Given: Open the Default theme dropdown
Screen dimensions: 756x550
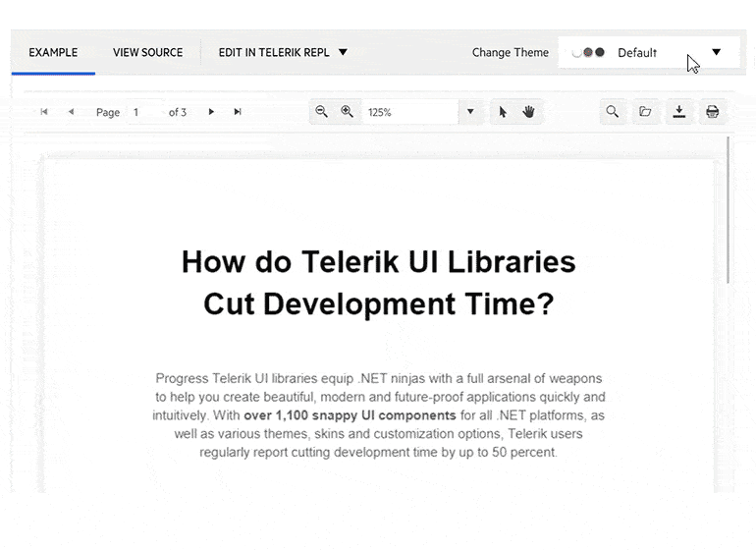Looking at the screenshot, I should [716, 52].
